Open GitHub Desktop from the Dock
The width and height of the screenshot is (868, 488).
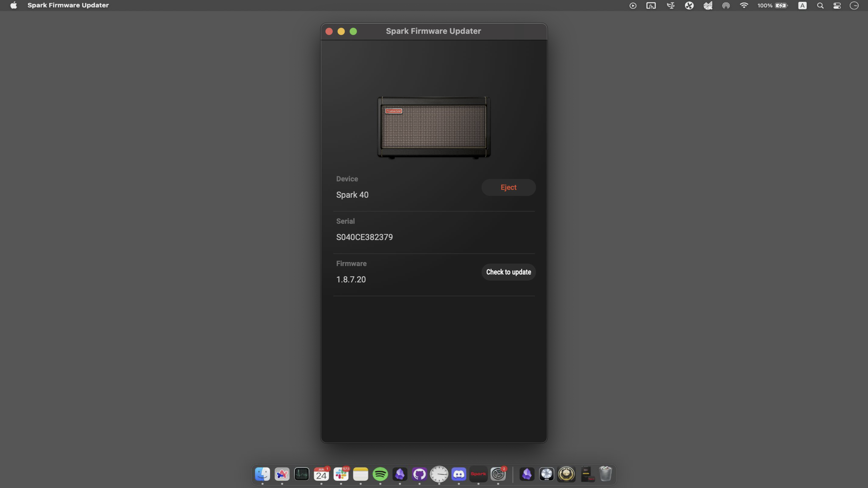pos(420,474)
